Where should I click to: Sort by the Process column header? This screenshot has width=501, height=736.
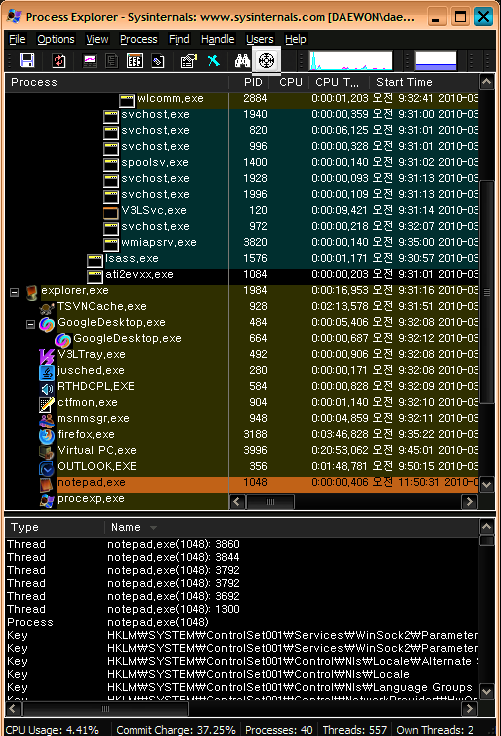click(x=116, y=82)
